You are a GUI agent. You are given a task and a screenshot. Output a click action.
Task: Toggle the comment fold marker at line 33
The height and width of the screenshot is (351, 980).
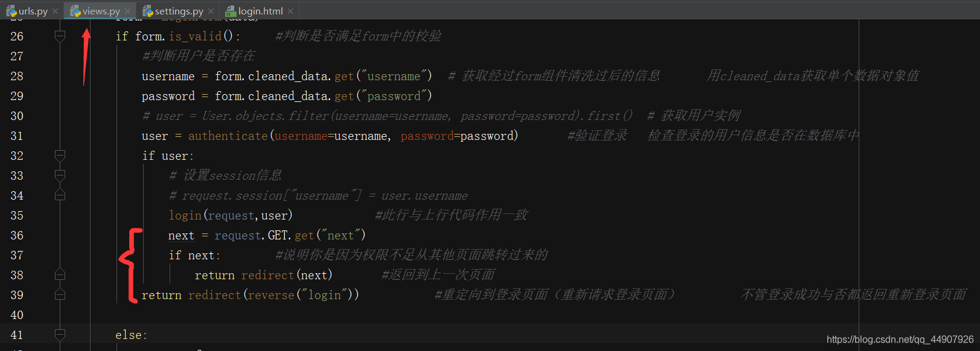[x=60, y=175]
